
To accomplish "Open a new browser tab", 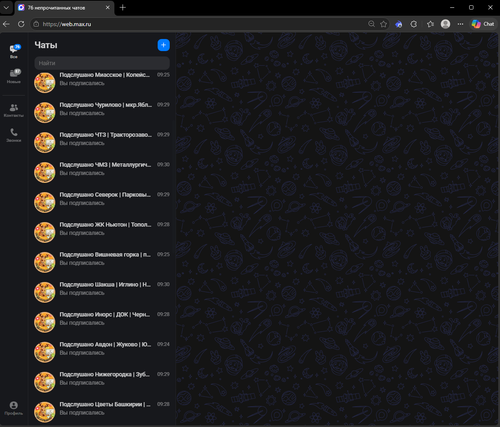I will pyautogui.click(x=123, y=7).
